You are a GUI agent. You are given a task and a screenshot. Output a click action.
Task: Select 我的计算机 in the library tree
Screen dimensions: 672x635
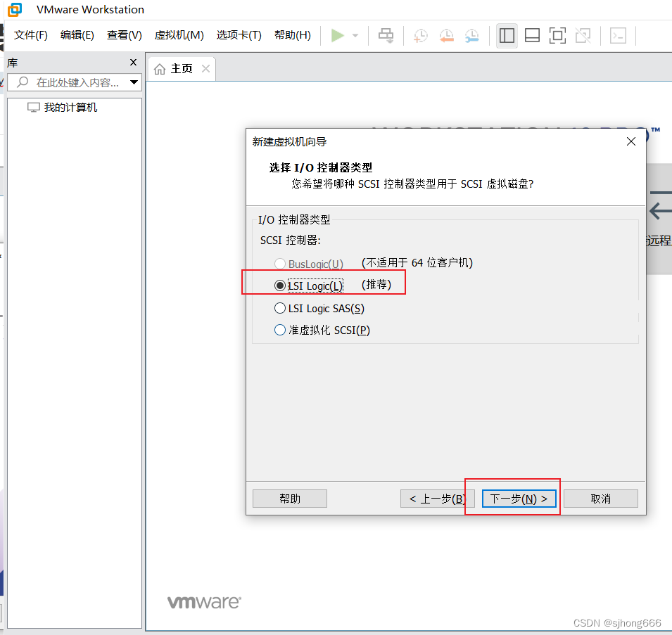70,108
